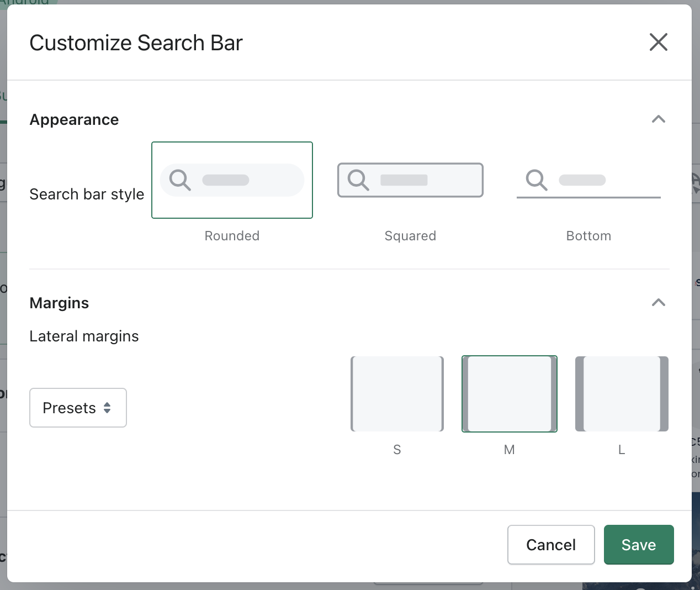This screenshot has width=700, height=590.
Task: Click the magnifier icon in Rounded preview
Action: point(180,180)
